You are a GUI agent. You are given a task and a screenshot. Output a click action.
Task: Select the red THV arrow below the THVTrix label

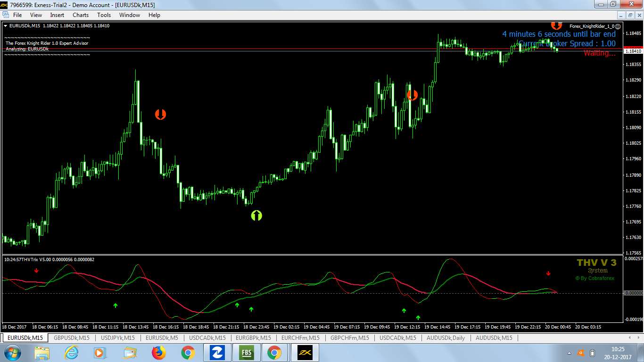click(36, 271)
